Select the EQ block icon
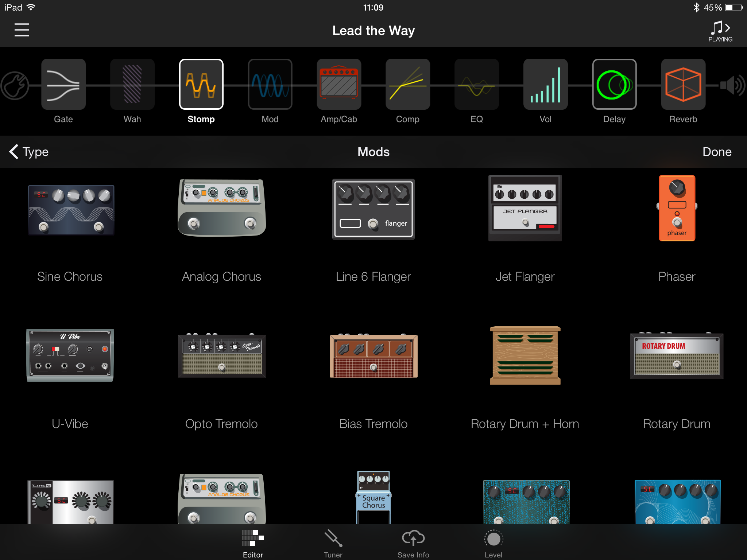The image size is (747, 560). (x=477, y=84)
